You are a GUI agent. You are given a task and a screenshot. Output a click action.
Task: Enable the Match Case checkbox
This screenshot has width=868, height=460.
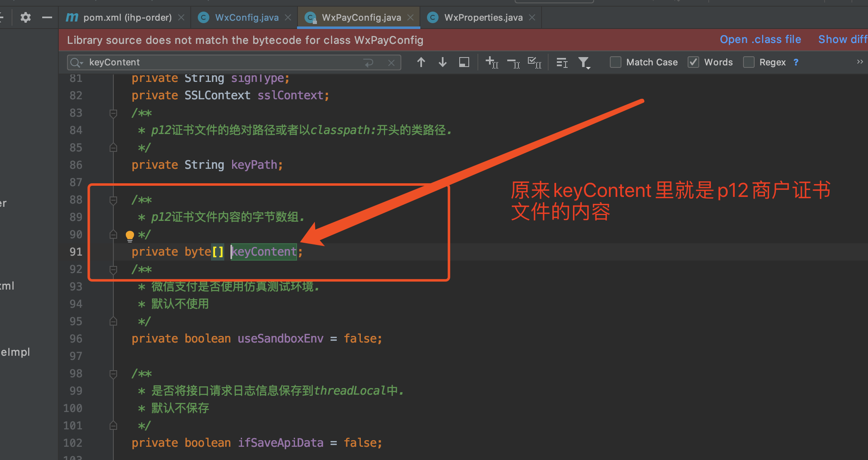[615, 62]
